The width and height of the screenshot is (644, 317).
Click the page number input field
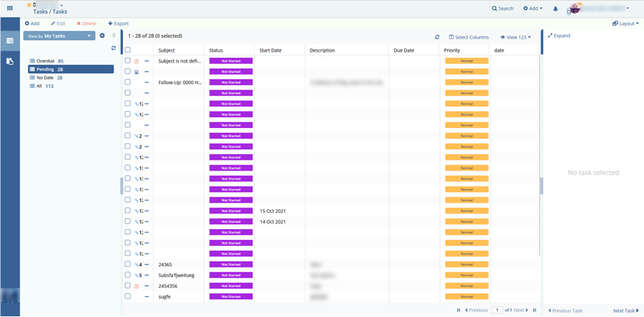[498, 310]
